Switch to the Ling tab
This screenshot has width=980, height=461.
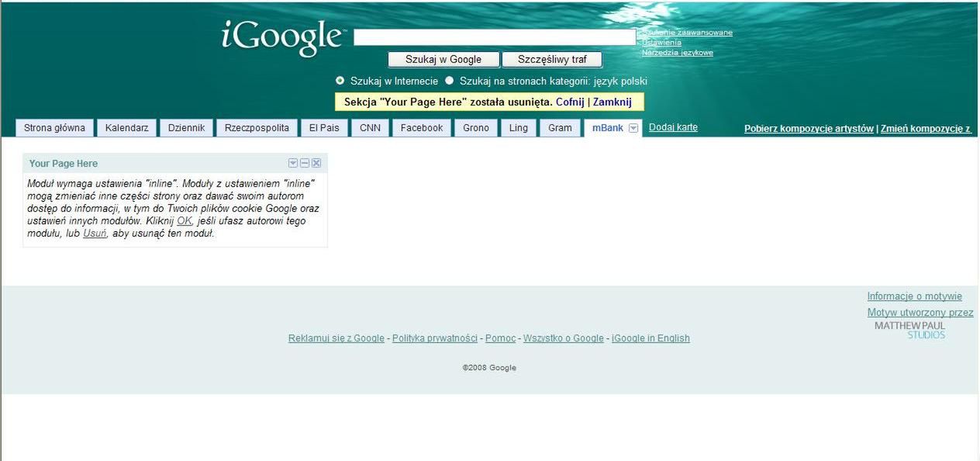519,128
